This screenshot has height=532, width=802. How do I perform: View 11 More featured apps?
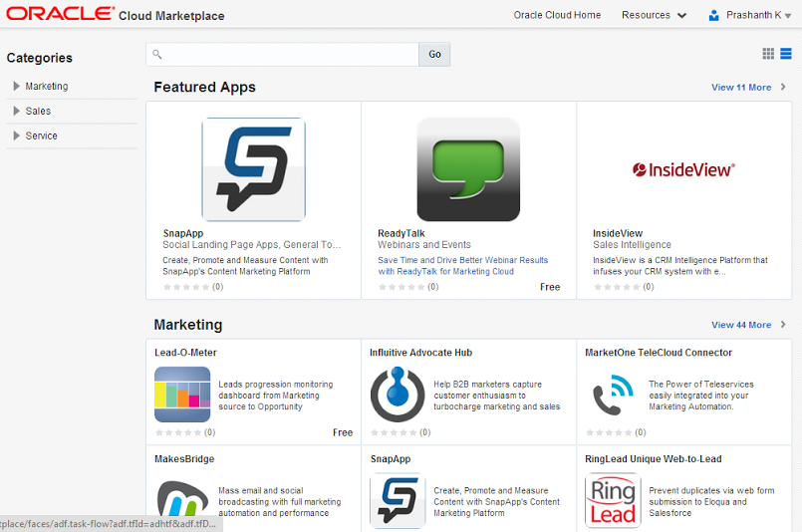pyautogui.click(x=748, y=87)
